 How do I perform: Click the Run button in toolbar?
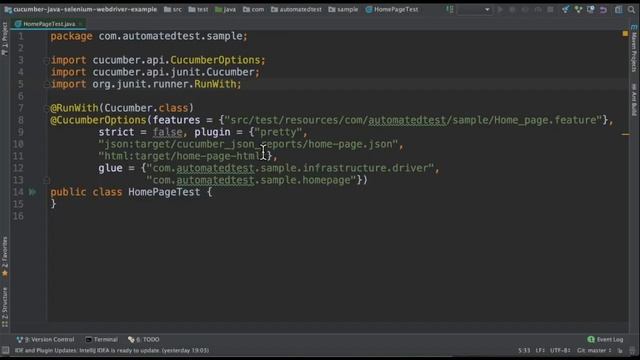coord(500,9)
